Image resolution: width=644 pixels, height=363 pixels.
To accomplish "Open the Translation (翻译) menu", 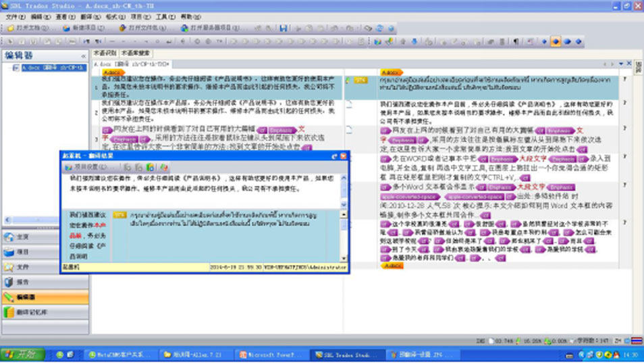I will tap(86, 16).
